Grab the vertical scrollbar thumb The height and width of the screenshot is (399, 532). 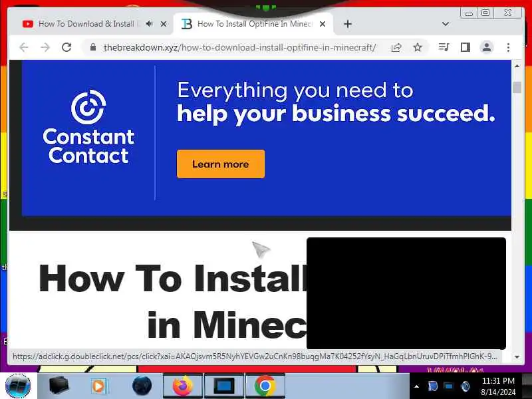click(517, 87)
